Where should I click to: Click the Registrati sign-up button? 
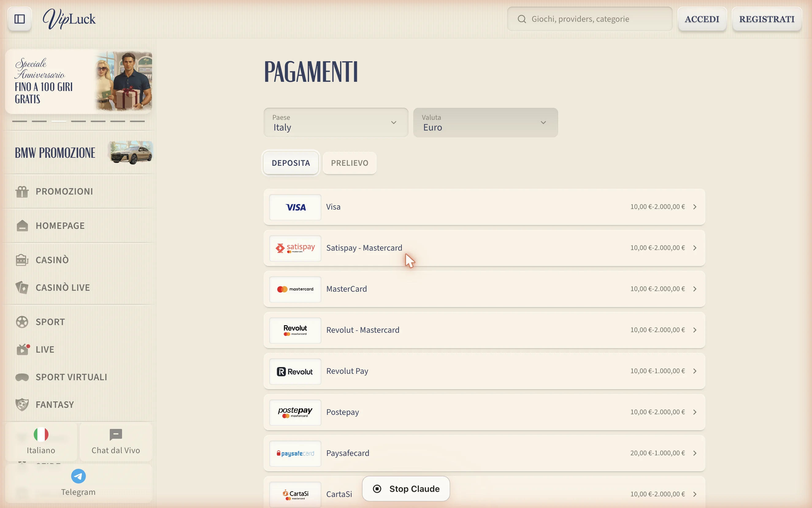pyautogui.click(x=767, y=19)
